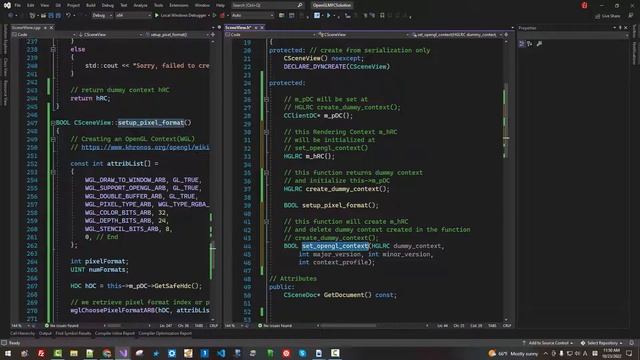Image resolution: width=640 pixels, height=360 pixels.
Task: Collapse the setup_pixel_format function at line 247
Action: pos(53,123)
